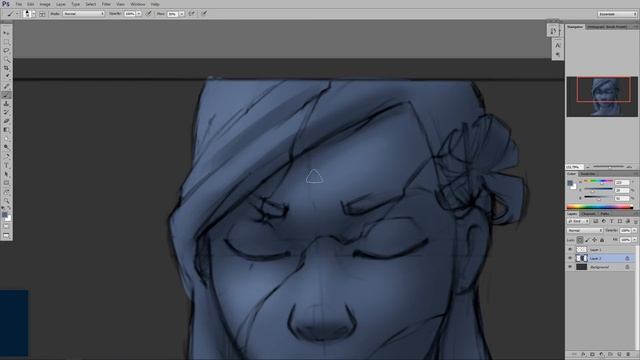Click the Navigator zoom in button
The image size is (640, 360).
pyautogui.click(x=629, y=167)
